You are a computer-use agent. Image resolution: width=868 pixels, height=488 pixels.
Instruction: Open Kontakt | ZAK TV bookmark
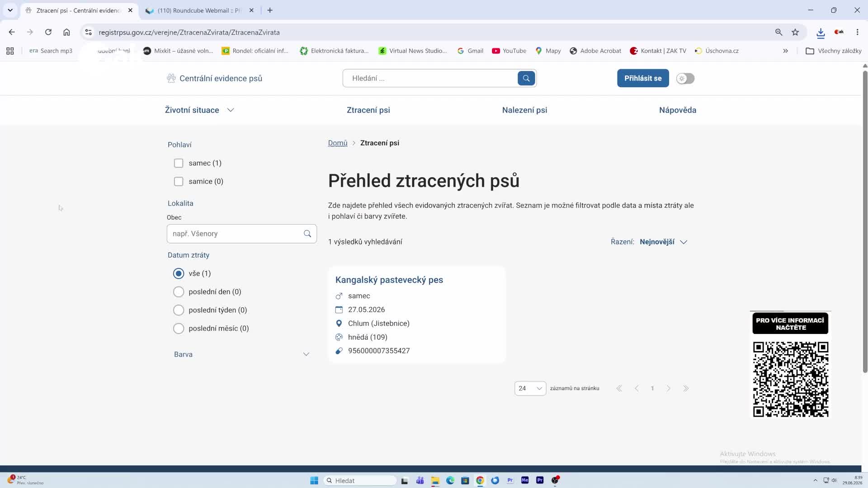tap(658, 51)
